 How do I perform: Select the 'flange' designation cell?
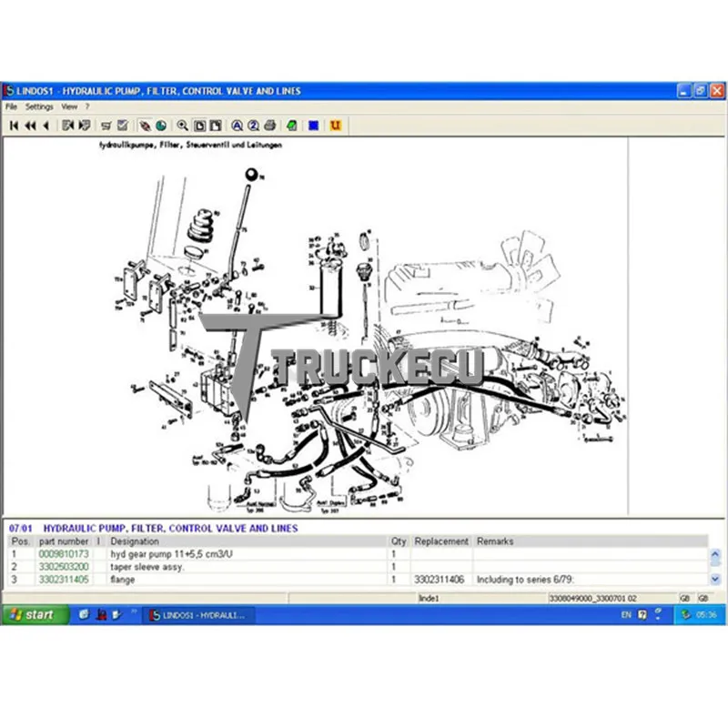[x=123, y=580]
